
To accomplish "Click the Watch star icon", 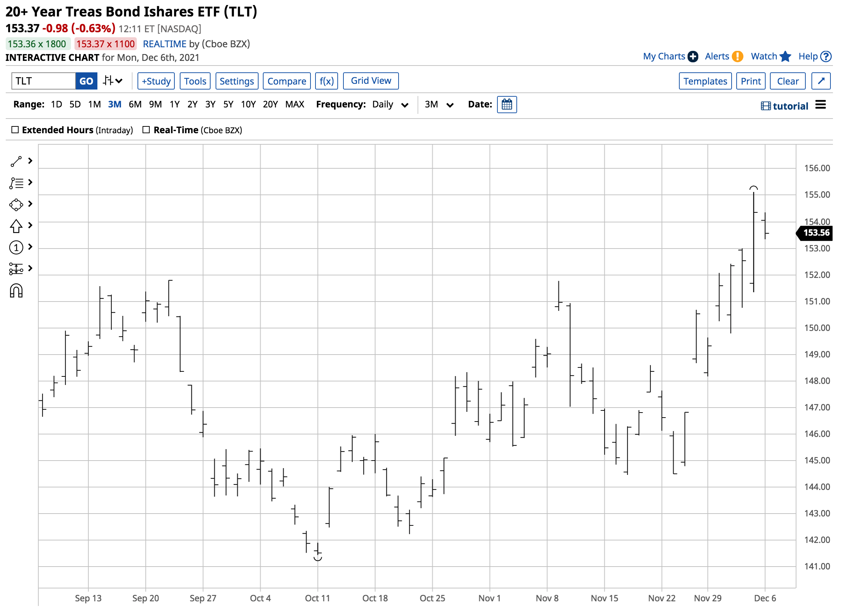I will coord(786,57).
